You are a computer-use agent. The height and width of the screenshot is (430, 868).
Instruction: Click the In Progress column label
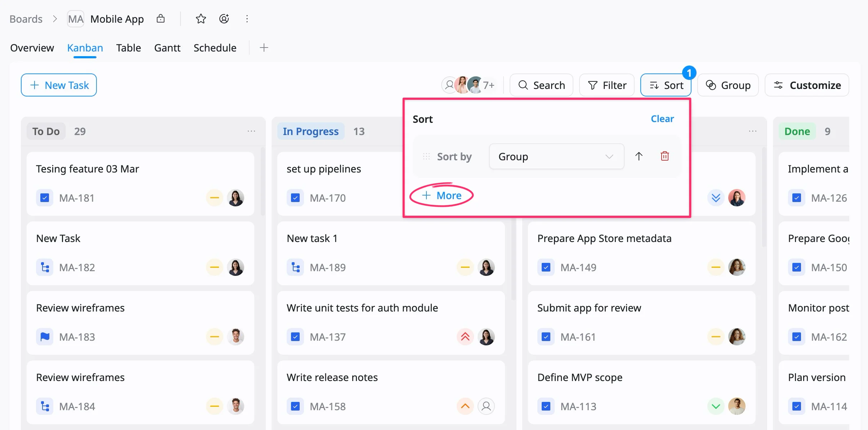click(x=311, y=131)
